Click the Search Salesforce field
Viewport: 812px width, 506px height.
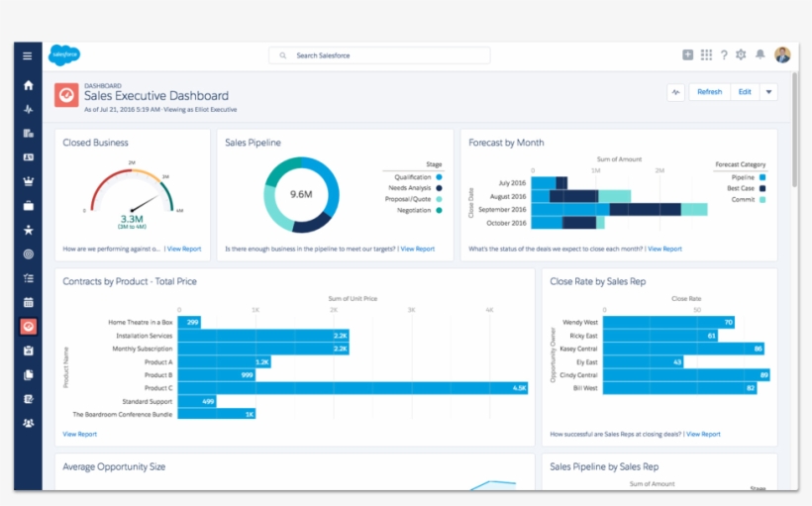[x=378, y=55]
